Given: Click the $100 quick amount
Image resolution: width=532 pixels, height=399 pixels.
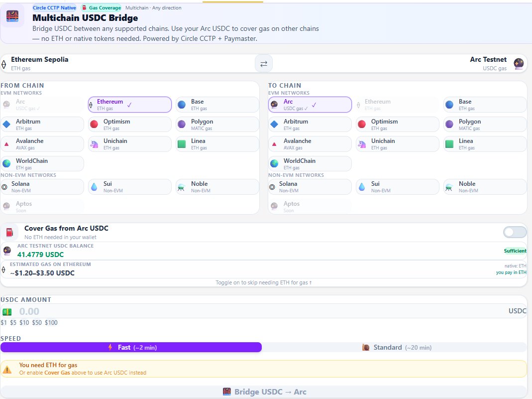Looking at the screenshot, I should (51, 323).
